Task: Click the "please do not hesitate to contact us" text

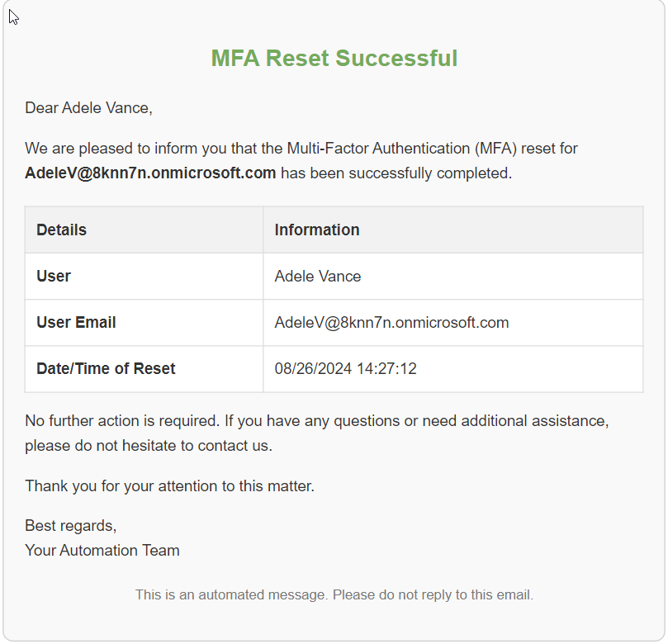Action: [149, 446]
